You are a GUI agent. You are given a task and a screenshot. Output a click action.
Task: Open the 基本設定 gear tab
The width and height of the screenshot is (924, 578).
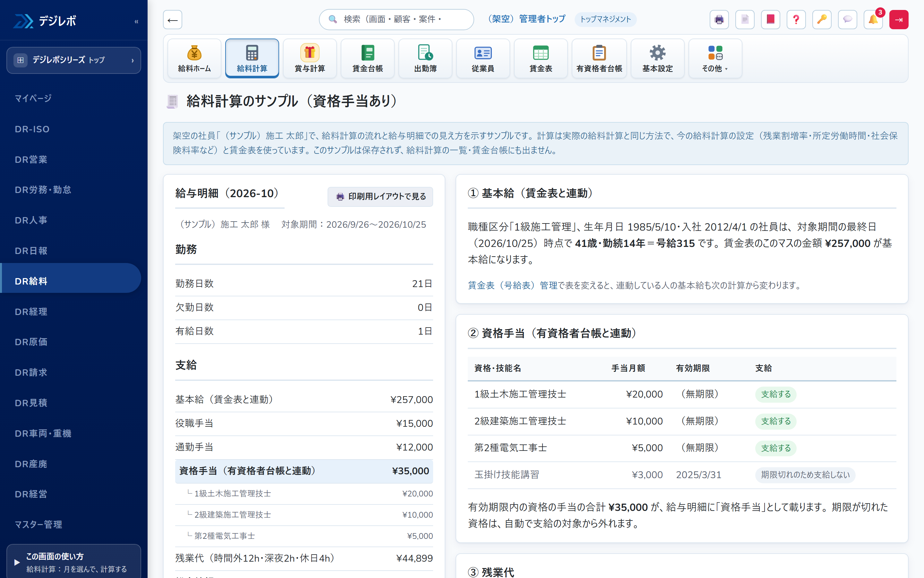tap(657, 58)
